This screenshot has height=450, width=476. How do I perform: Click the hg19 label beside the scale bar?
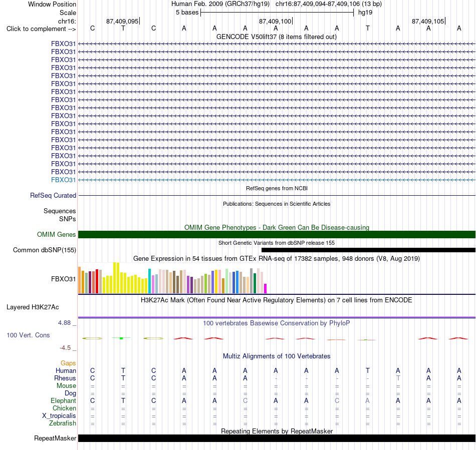click(365, 13)
